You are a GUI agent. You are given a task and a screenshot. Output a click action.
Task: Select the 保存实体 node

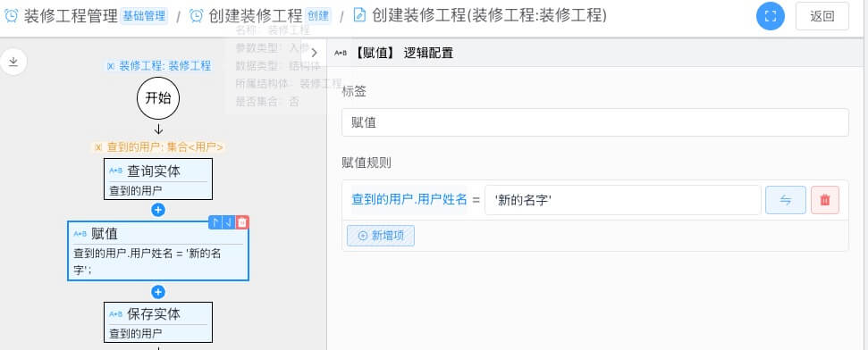(x=158, y=322)
